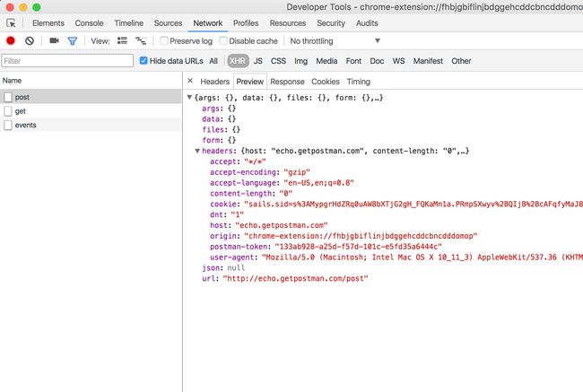Filter requests by All types
Screen dimensions: 583x392
[213, 61]
